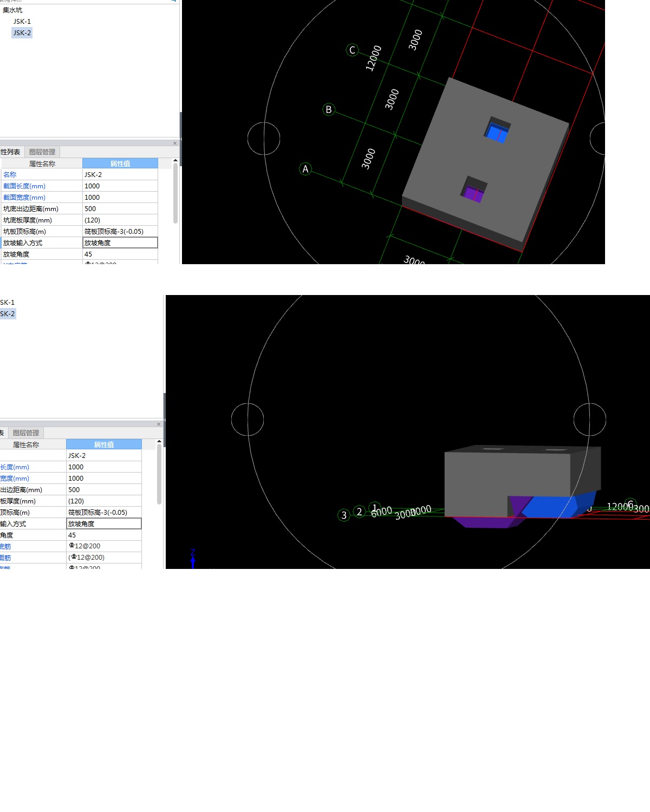Click the 集水坑 root node
Viewport: 650px width, 812px height.
point(12,10)
